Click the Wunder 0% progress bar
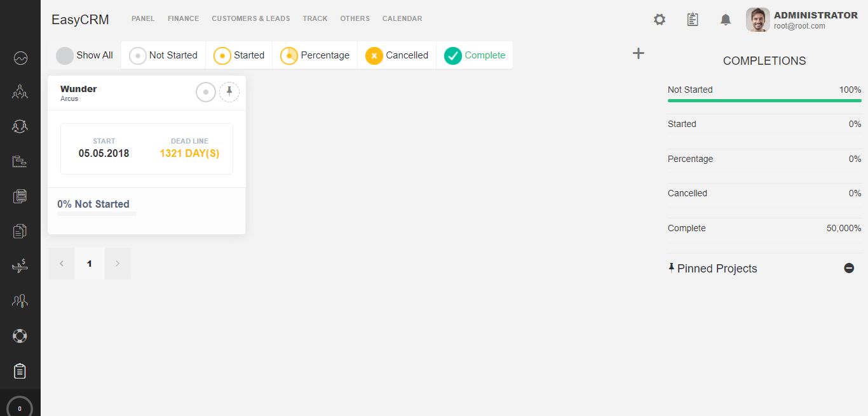The width and height of the screenshot is (868, 416). (x=97, y=214)
